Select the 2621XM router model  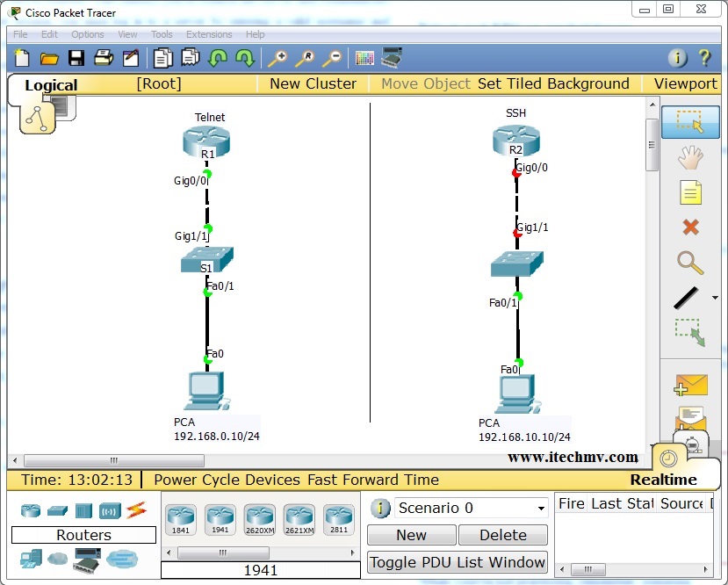299,520
